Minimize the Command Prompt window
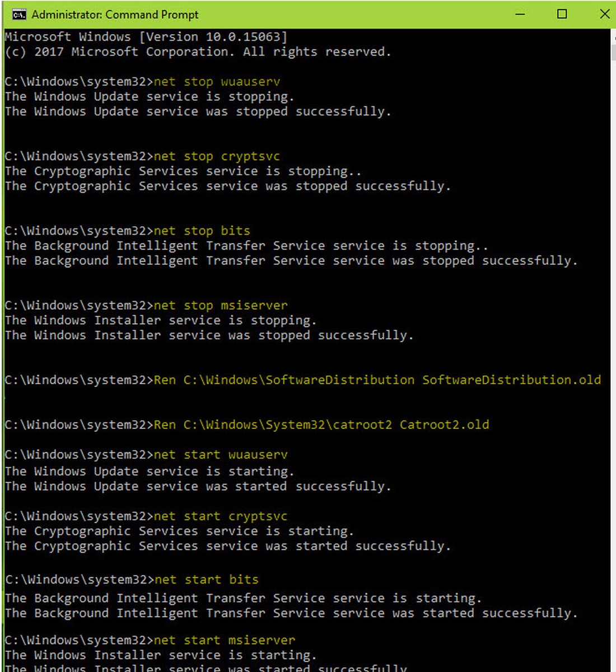 click(520, 15)
